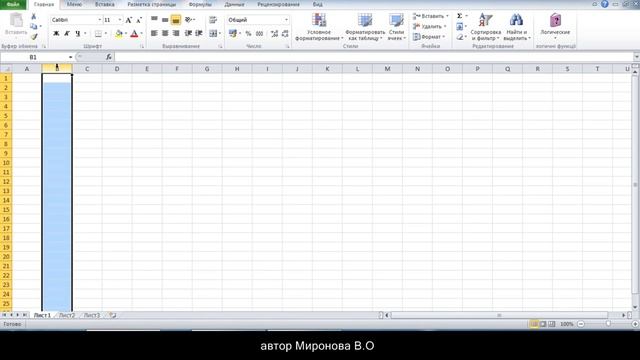Click the zoom slider handle
Image resolution: width=640 pixels, height=360 pixels.
[608, 324]
